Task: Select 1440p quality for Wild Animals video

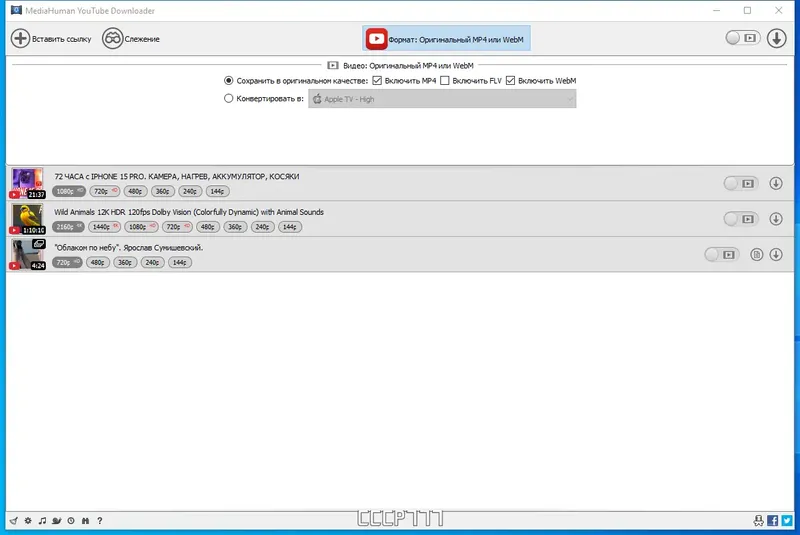Action: (105, 227)
